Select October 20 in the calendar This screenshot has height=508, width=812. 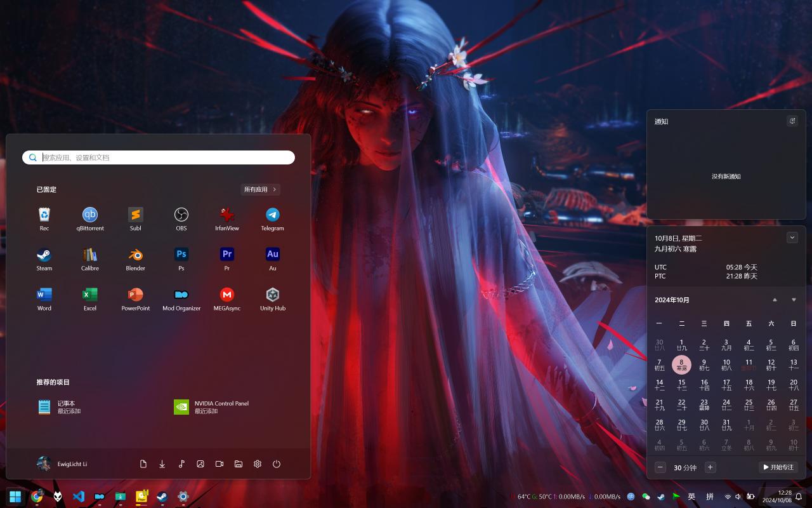tap(794, 385)
